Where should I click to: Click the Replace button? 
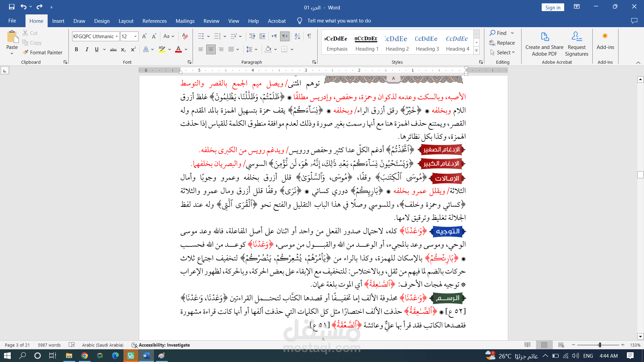(x=502, y=43)
